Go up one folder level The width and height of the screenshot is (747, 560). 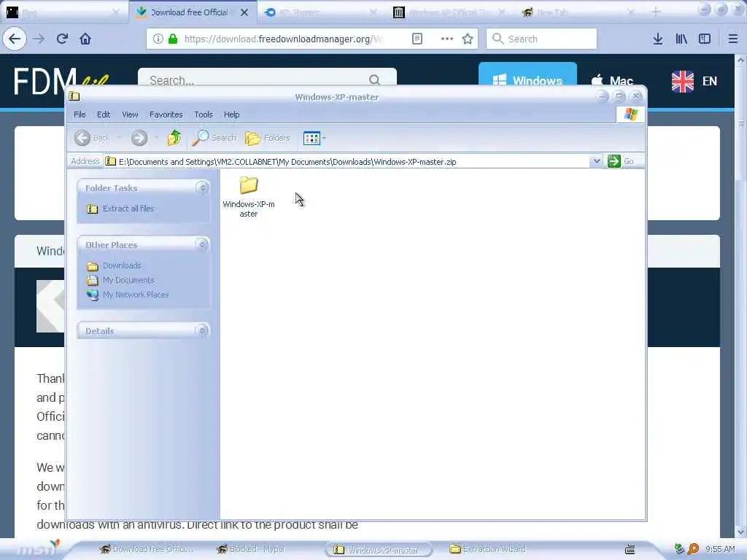point(174,138)
